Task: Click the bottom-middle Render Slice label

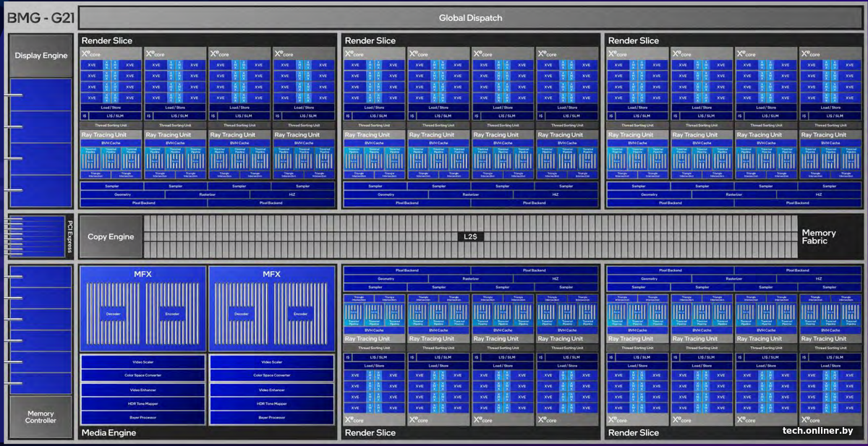Action: click(370, 433)
